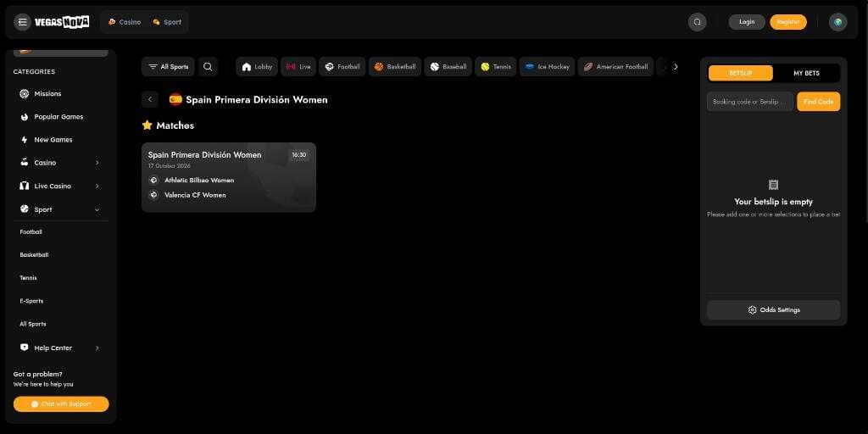Click the sports list next arrow
The image size is (868, 434).
point(676,66)
